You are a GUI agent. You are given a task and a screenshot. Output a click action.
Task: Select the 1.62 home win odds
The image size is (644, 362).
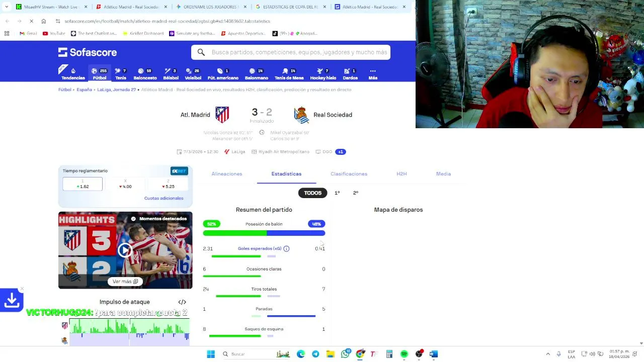pos(83,184)
